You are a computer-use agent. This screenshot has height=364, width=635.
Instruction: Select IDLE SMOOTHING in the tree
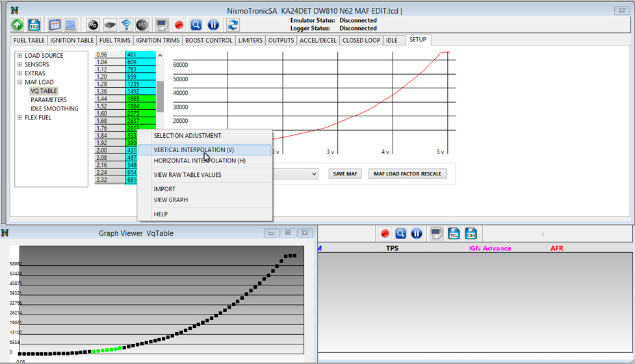click(x=54, y=109)
